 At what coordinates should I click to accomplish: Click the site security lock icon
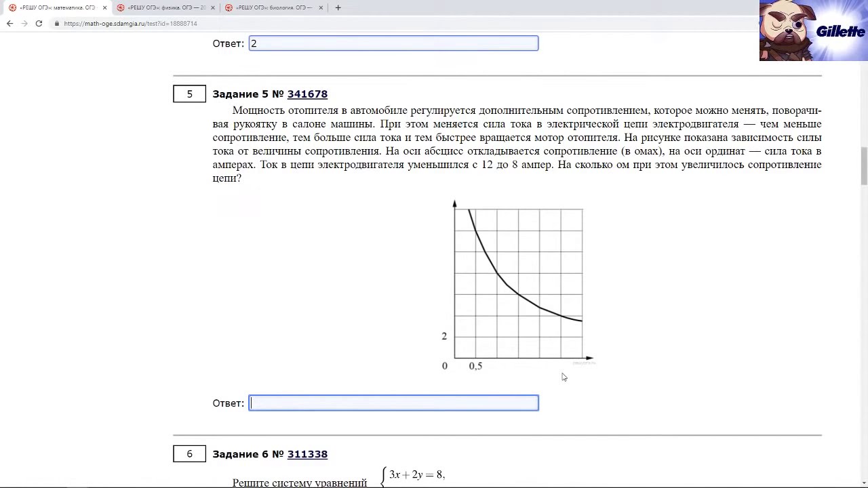(x=57, y=23)
